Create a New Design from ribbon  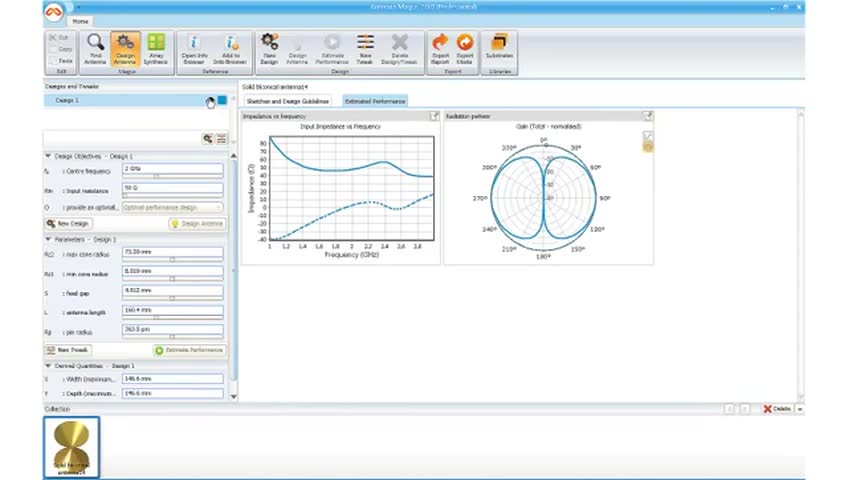pos(269,49)
